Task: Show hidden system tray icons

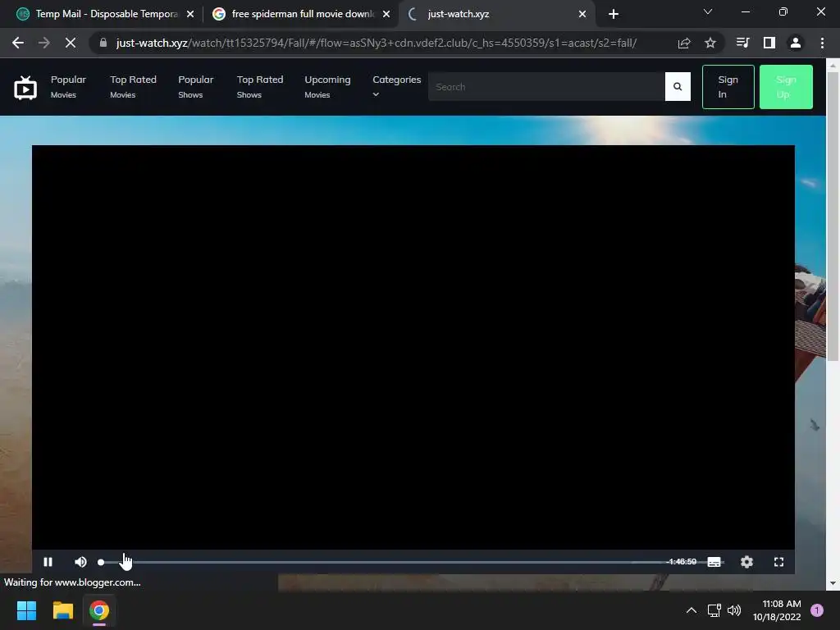Action: 692,610
